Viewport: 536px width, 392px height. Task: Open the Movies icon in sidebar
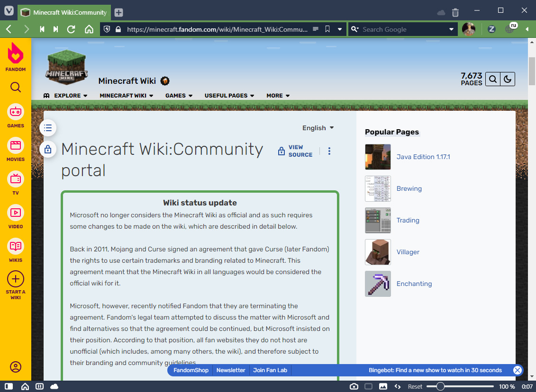click(x=16, y=145)
